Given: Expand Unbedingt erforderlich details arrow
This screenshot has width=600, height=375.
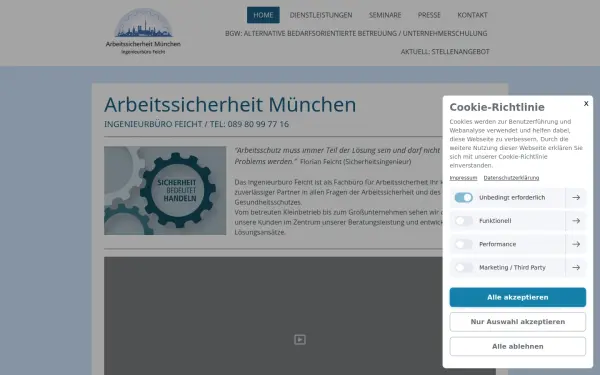Looking at the screenshot, I should tap(576, 197).
